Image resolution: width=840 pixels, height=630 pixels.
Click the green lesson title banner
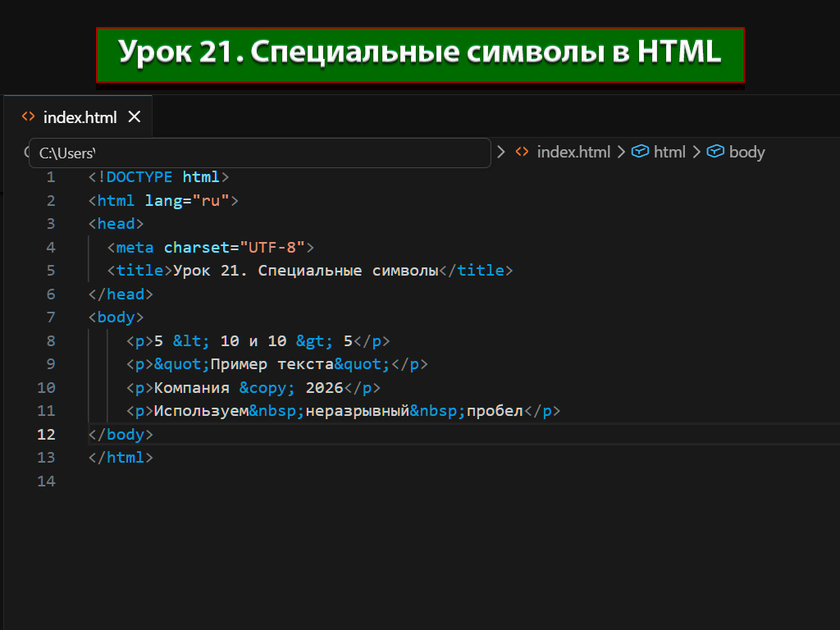[x=420, y=55]
